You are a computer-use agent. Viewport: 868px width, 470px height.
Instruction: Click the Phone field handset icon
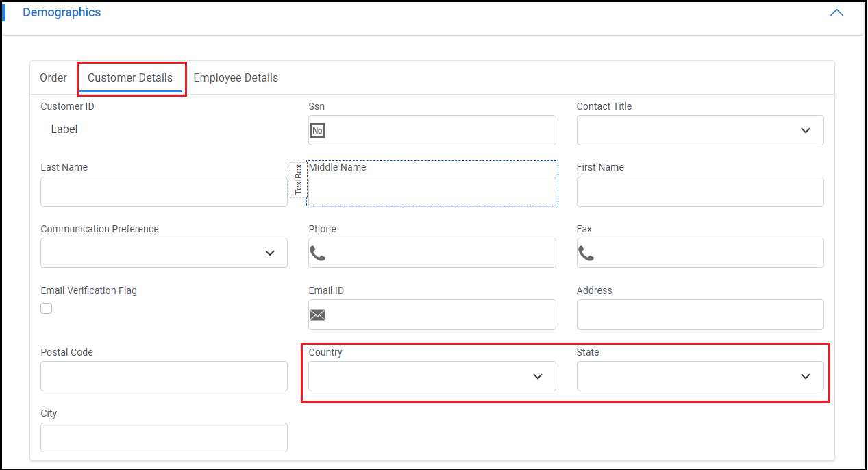click(317, 253)
